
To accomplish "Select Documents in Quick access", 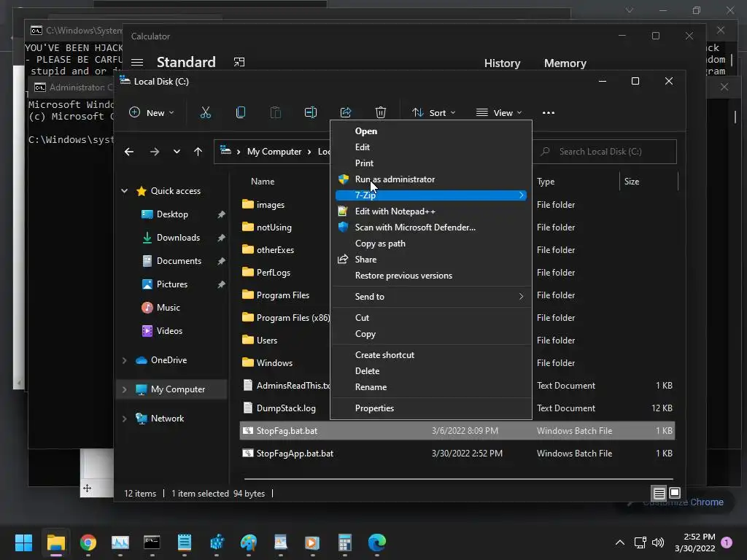I will click(179, 261).
